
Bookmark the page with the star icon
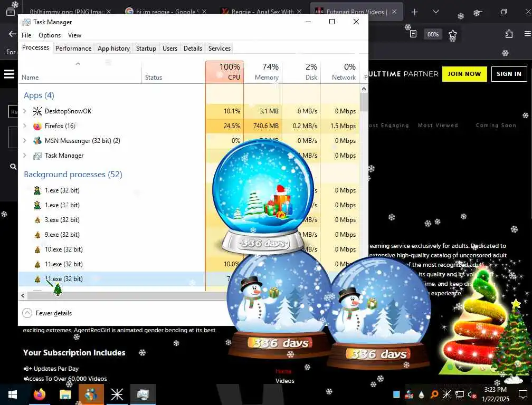pyautogui.click(x=453, y=34)
